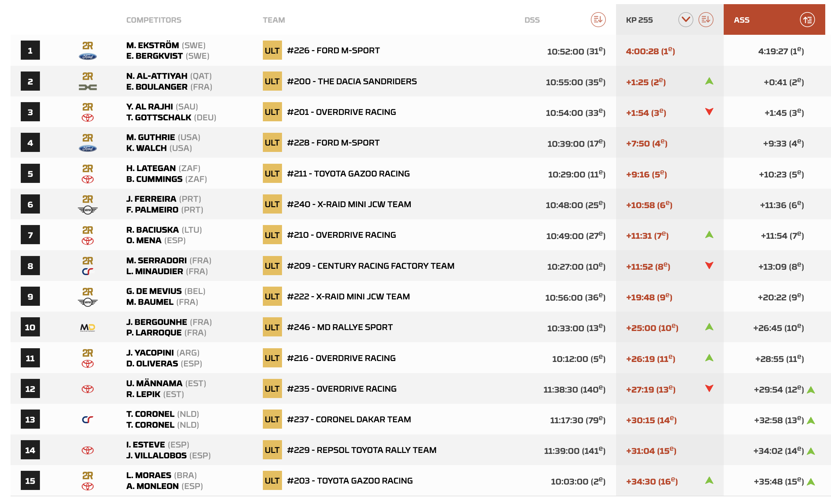
Task: Click the MD Rallye Sport logo
Action: coord(88,327)
